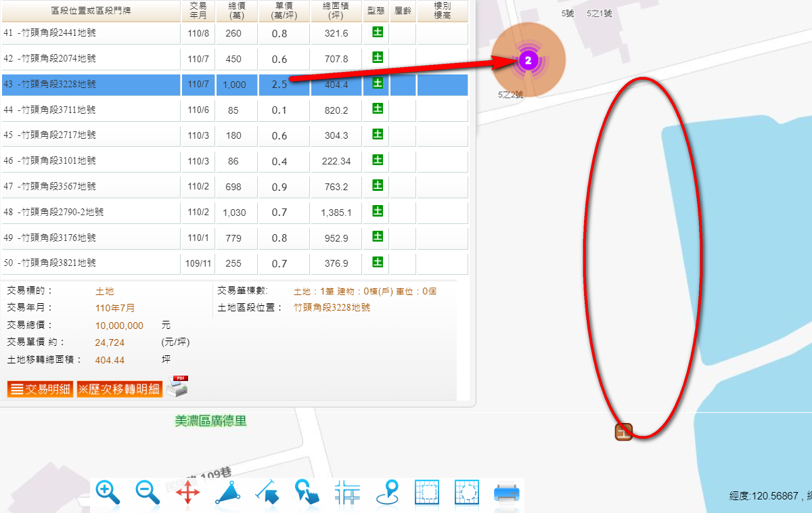
Task: Select row 45 竹頭角段2717地號
Action: click(x=235, y=135)
